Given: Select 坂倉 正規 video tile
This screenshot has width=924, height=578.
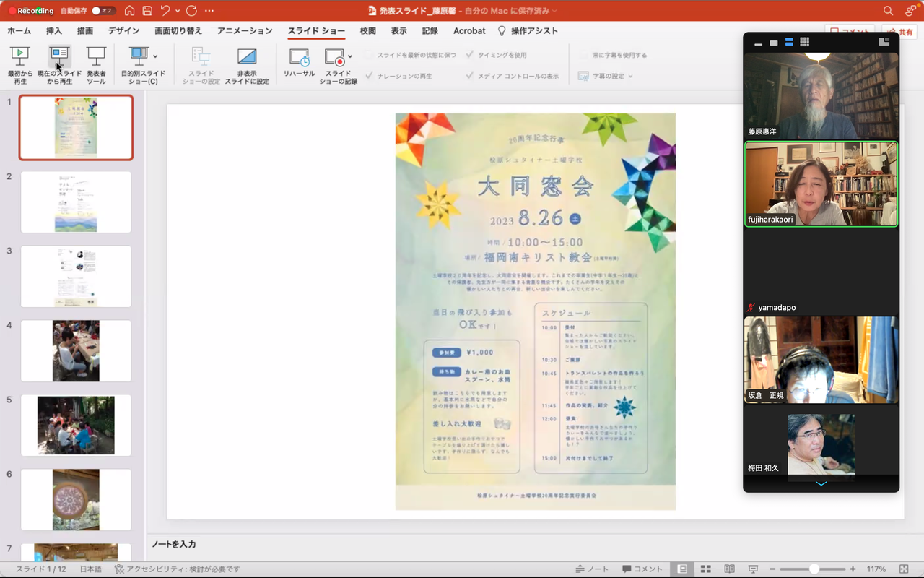Looking at the screenshot, I should 821,360.
